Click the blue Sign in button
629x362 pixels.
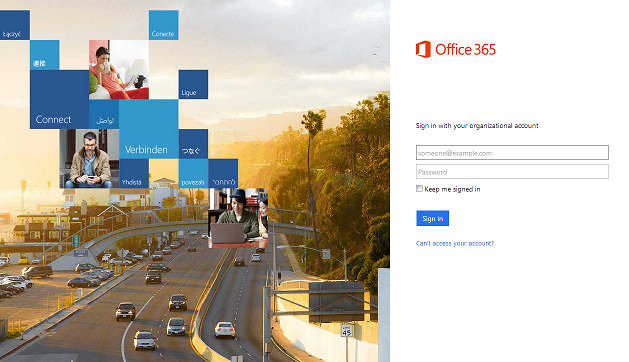[x=432, y=218]
